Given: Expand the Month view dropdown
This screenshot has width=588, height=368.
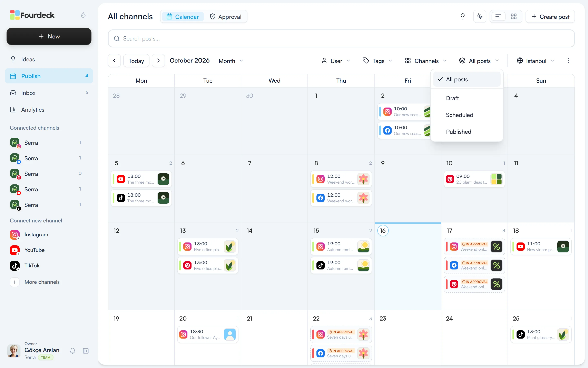Looking at the screenshot, I should pos(231,61).
